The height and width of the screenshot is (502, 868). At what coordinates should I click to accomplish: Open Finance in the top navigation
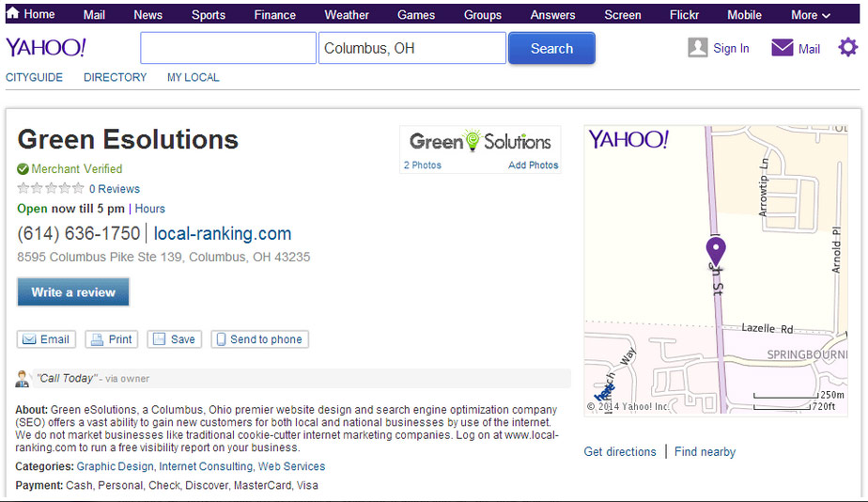click(274, 15)
